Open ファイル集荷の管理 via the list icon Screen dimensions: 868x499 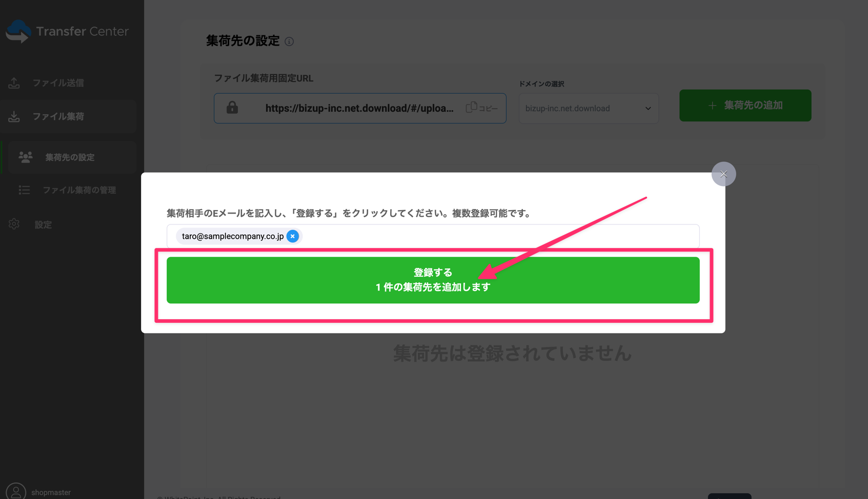click(24, 190)
